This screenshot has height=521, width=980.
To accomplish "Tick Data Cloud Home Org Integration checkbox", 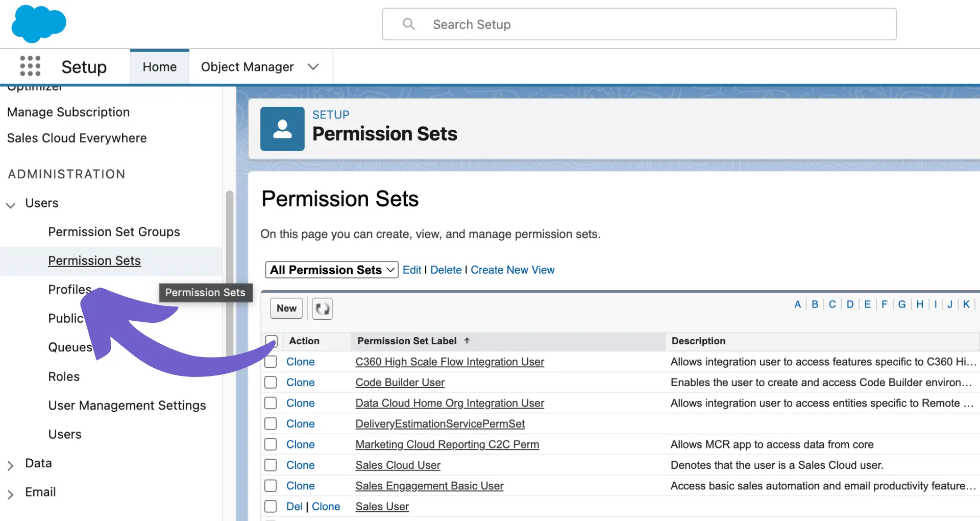I will 271,403.
